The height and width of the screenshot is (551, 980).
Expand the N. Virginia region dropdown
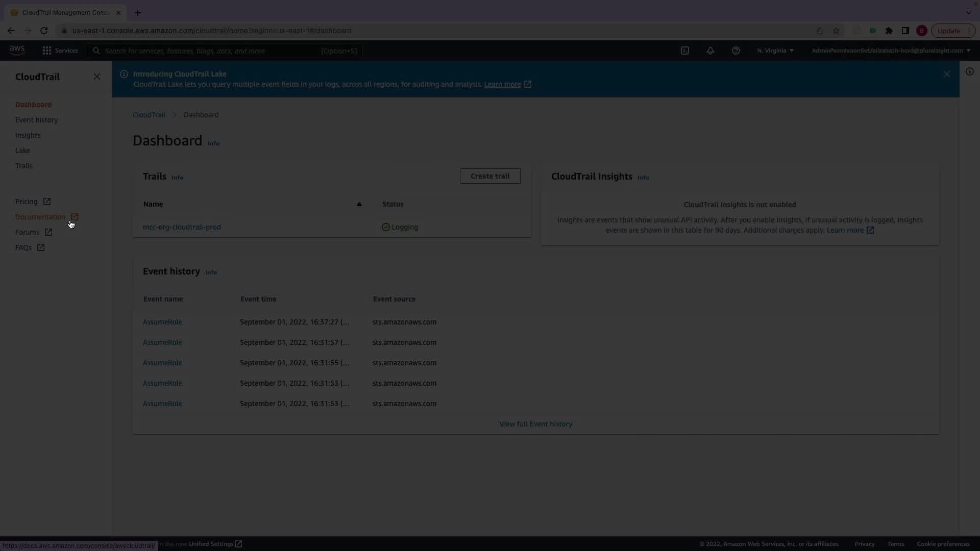775,51
